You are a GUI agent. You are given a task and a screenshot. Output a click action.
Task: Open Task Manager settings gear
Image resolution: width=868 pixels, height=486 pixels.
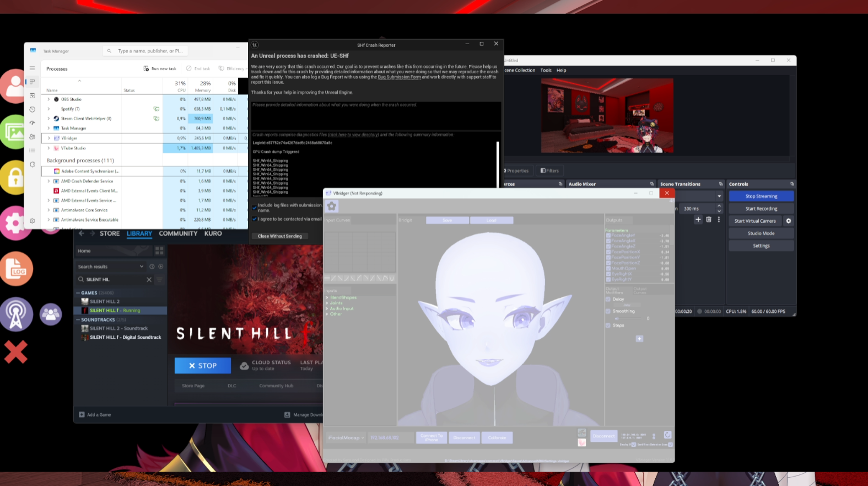tap(32, 221)
